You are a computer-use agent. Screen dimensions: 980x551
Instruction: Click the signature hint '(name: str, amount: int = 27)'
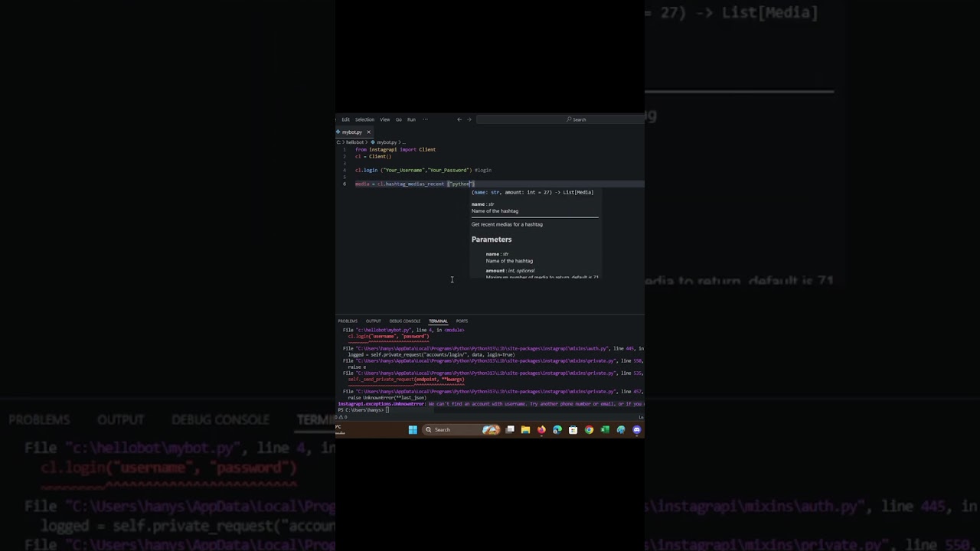click(x=511, y=192)
